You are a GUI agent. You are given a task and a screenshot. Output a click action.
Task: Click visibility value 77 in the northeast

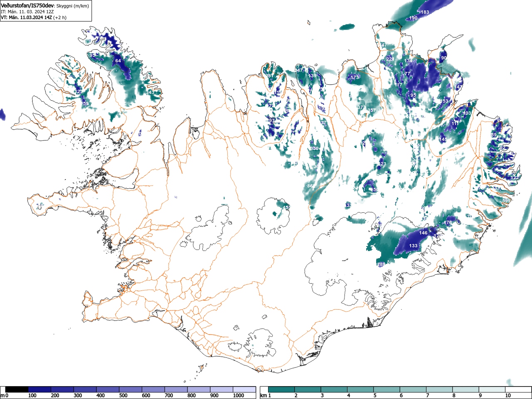click(x=407, y=74)
